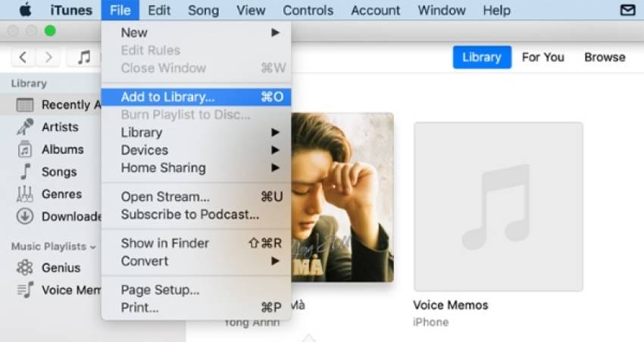Select Albums in the sidebar
Image resolution: width=644 pixels, height=342 pixels.
click(x=62, y=149)
